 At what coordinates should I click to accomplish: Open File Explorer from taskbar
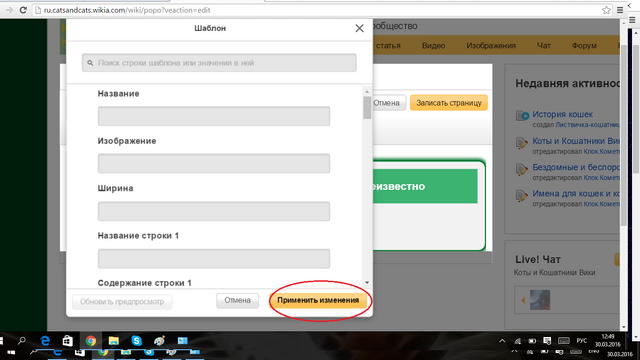(113, 340)
